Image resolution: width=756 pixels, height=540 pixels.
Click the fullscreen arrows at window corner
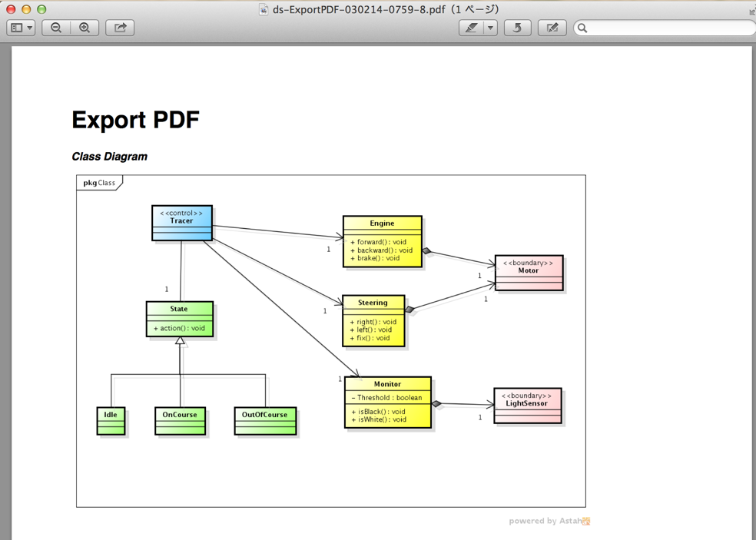(x=752, y=12)
